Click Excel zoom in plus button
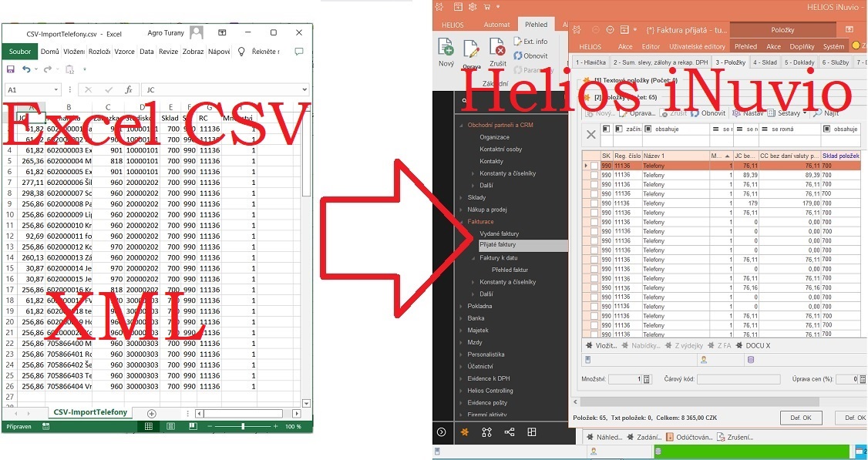This screenshot has width=868, height=460. pos(276,426)
